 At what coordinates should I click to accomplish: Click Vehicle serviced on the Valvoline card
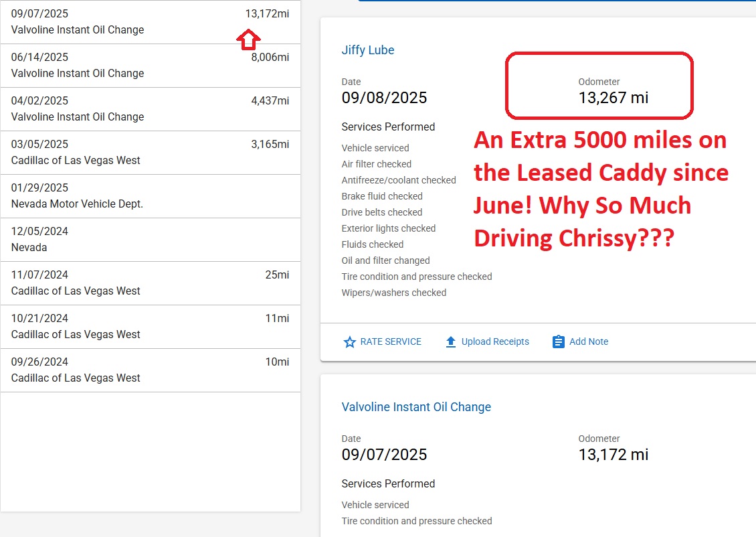(x=375, y=505)
